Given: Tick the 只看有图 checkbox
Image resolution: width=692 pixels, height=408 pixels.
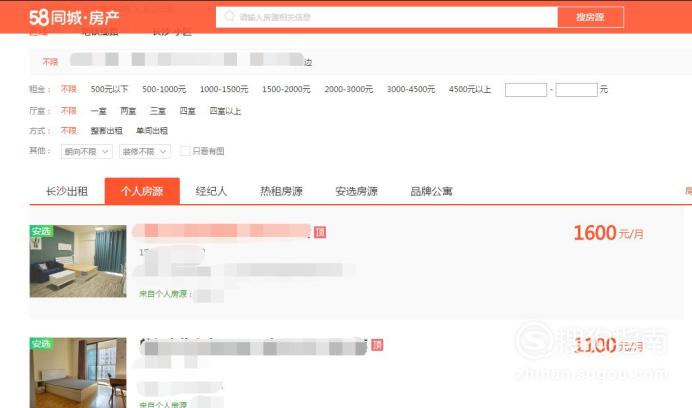Looking at the screenshot, I should pyautogui.click(x=185, y=151).
